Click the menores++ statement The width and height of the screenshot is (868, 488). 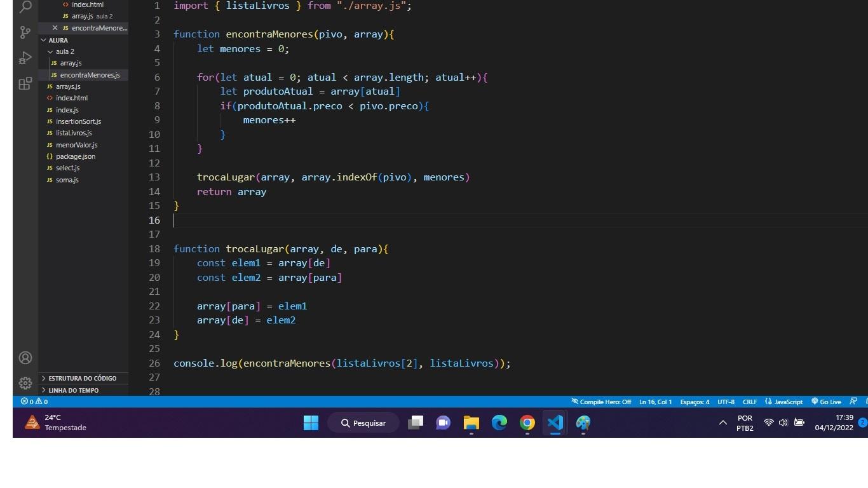pos(269,120)
